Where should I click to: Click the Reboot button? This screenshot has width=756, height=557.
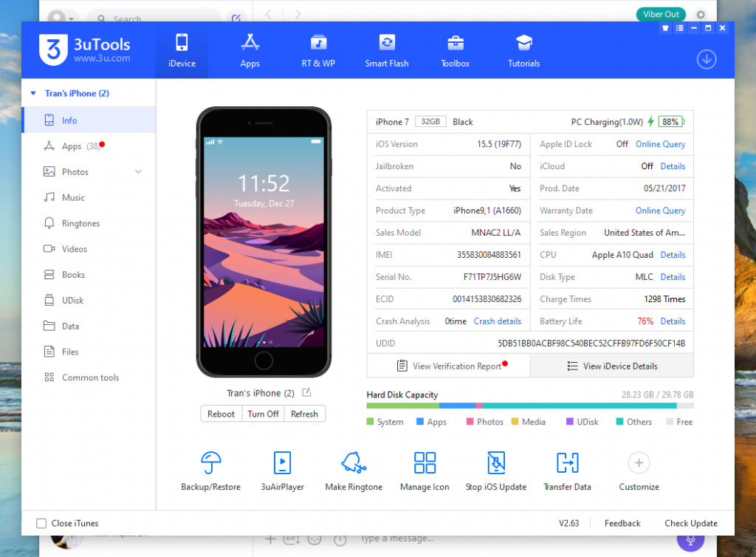pyautogui.click(x=221, y=414)
